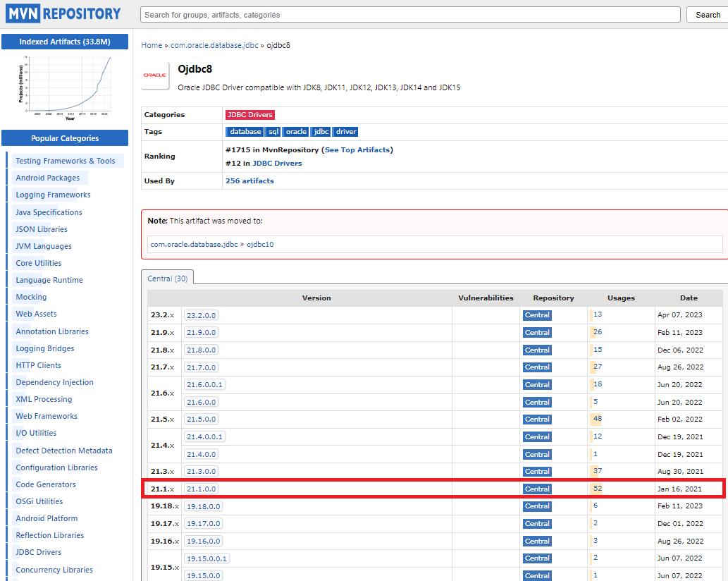Open version 21.5.0.0
728x581 pixels.
point(201,420)
